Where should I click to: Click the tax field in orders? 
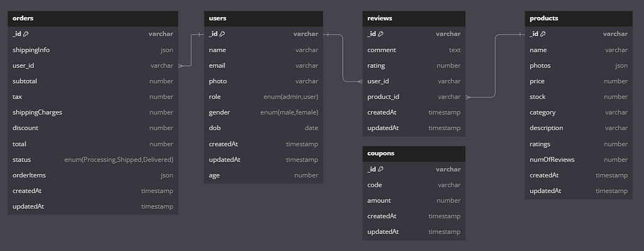point(93,97)
